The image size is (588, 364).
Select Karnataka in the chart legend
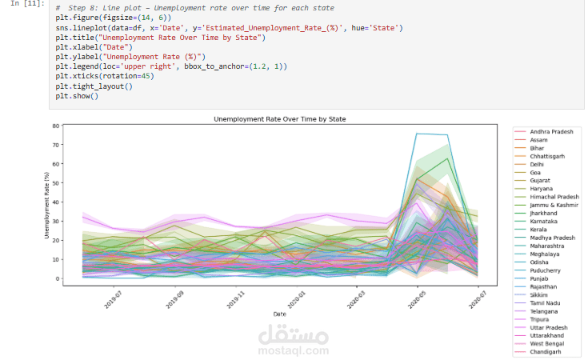click(543, 222)
